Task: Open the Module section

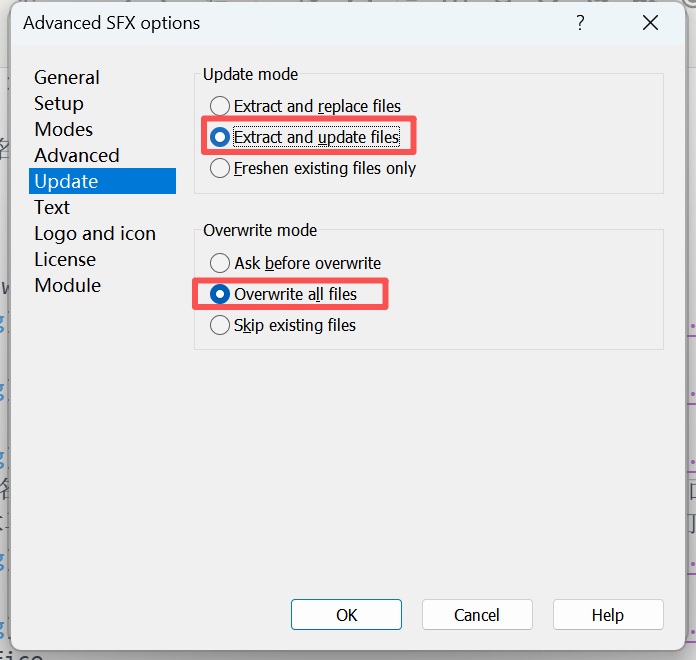Action: point(67,285)
